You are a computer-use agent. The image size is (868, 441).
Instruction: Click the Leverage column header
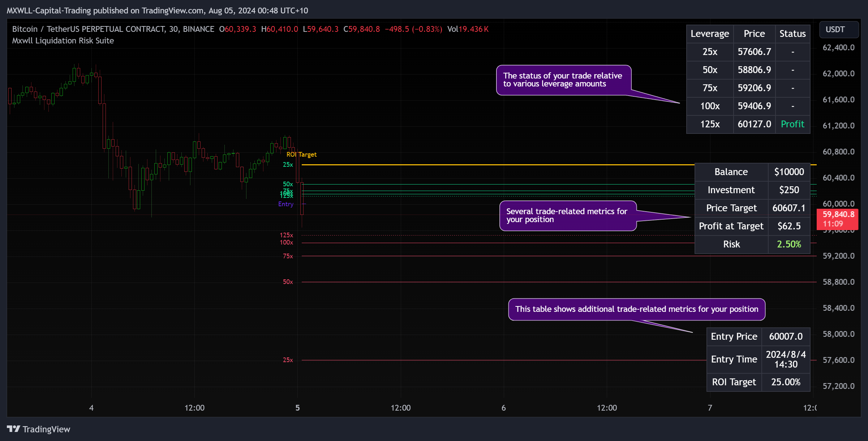click(x=710, y=34)
